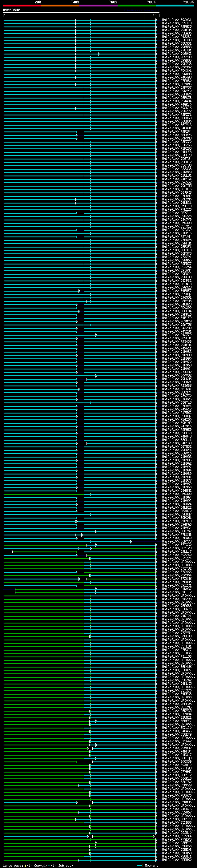Open hit UniRef100_B9S0G1

click(x=176, y=20)
